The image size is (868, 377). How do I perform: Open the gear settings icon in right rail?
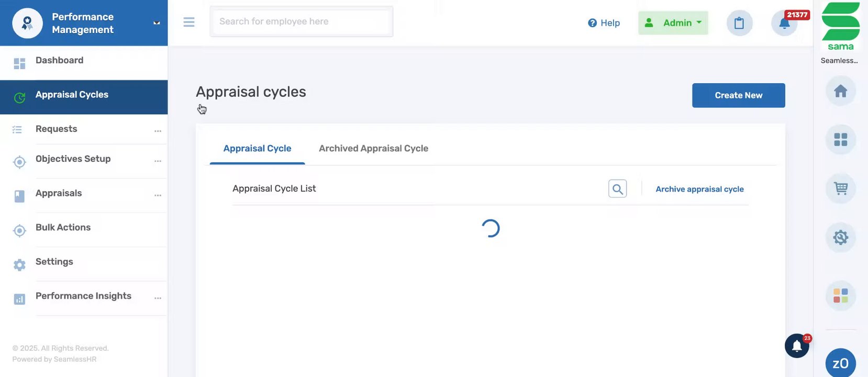coord(840,237)
